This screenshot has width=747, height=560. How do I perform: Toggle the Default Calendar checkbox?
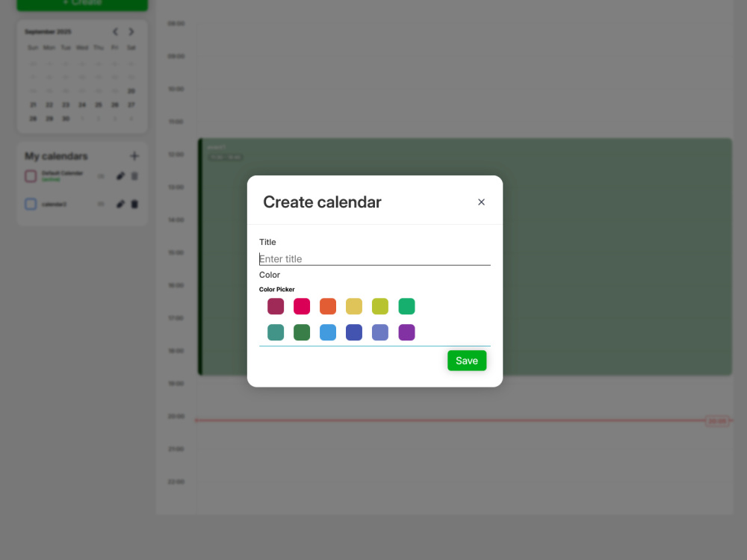coord(31,176)
